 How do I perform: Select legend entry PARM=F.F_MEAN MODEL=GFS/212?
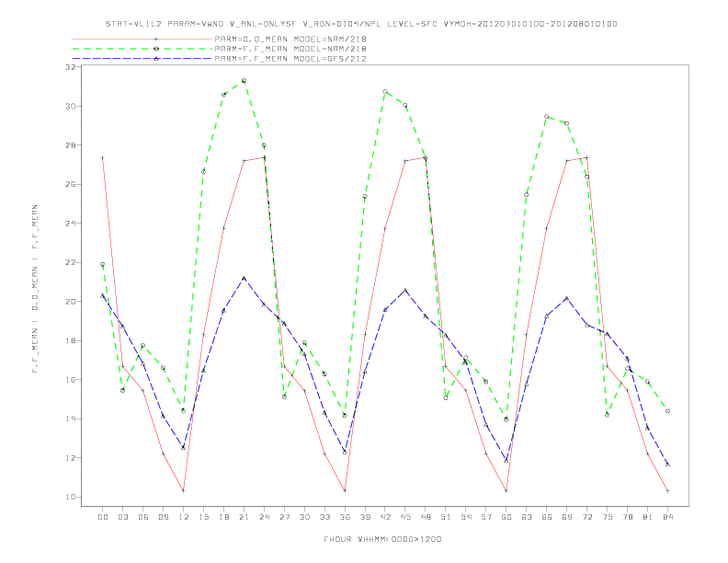290,59
